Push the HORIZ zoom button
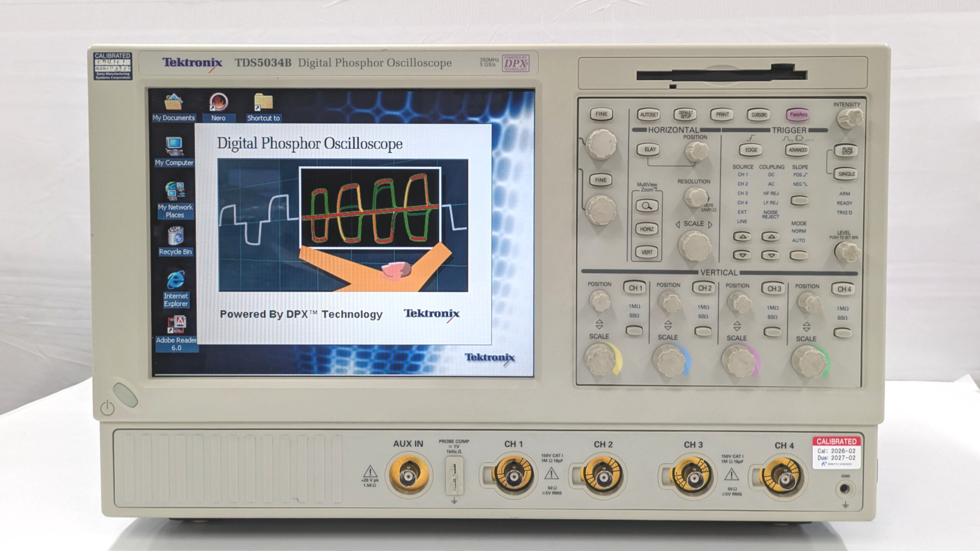The height and width of the screenshot is (551, 980). tap(647, 229)
